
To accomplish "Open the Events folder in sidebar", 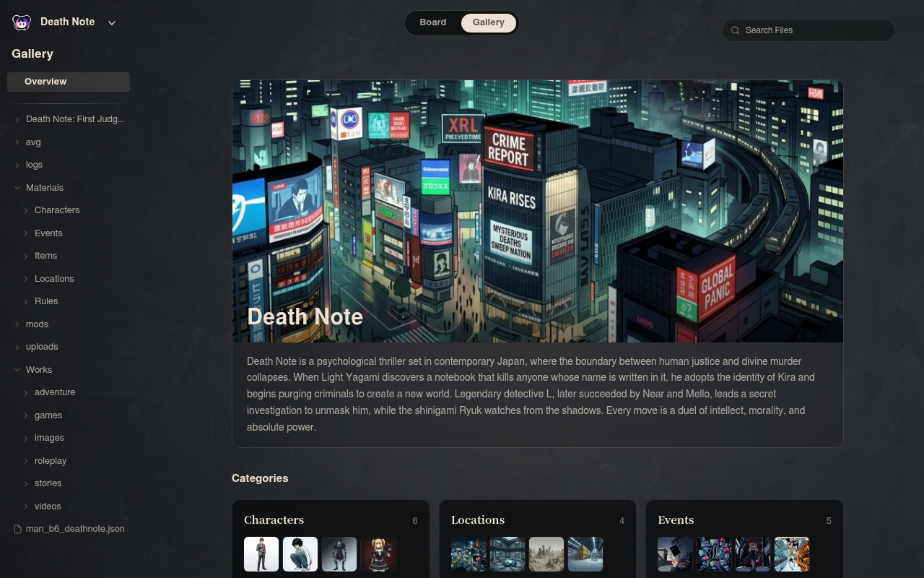I will 48,233.
